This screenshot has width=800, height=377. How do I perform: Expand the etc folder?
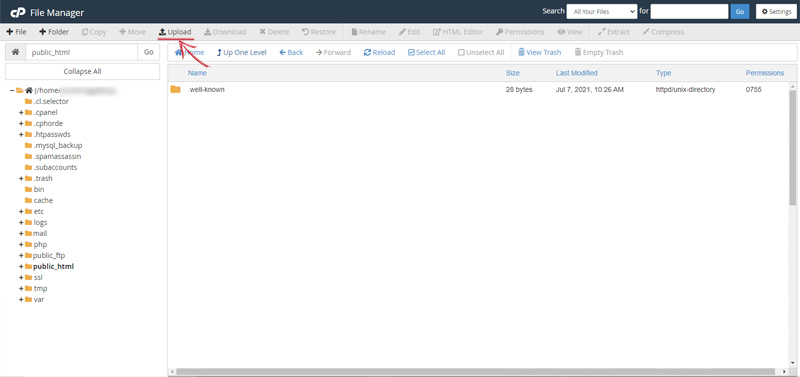pyautogui.click(x=21, y=211)
